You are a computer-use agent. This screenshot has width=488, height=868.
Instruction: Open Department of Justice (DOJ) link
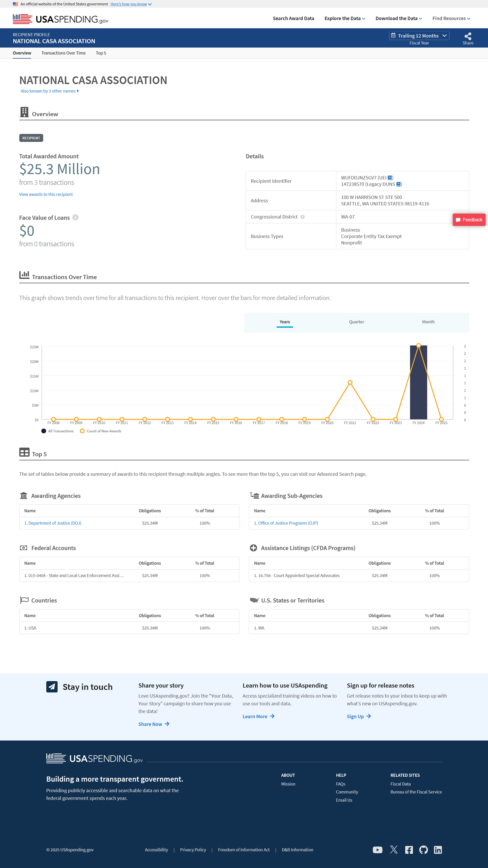click(x=52, y=523)
